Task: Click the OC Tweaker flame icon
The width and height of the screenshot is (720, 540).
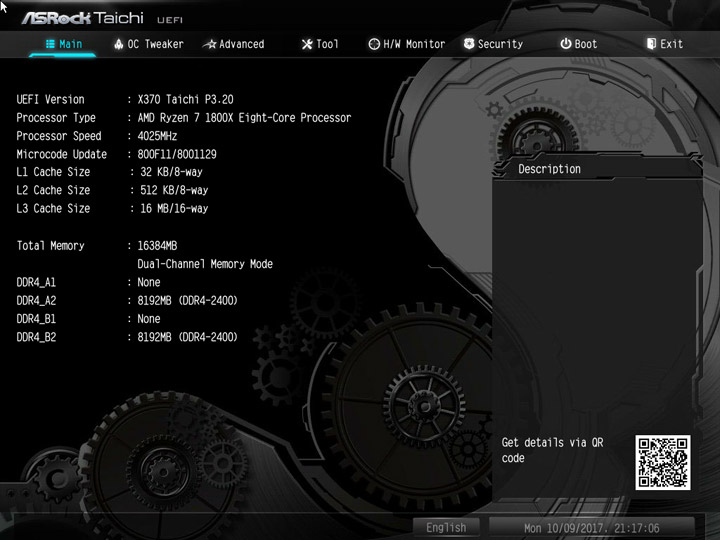Action: click(x=118, y=44)
